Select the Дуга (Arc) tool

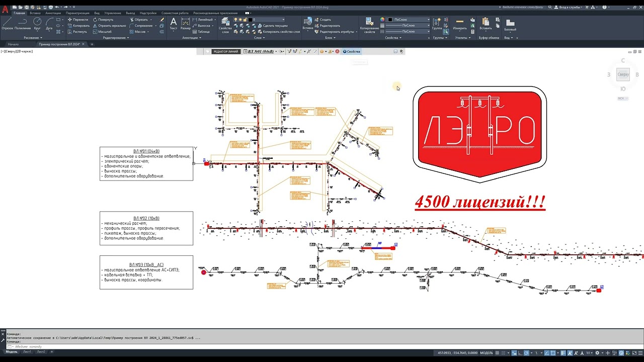[x=49, y=23]
